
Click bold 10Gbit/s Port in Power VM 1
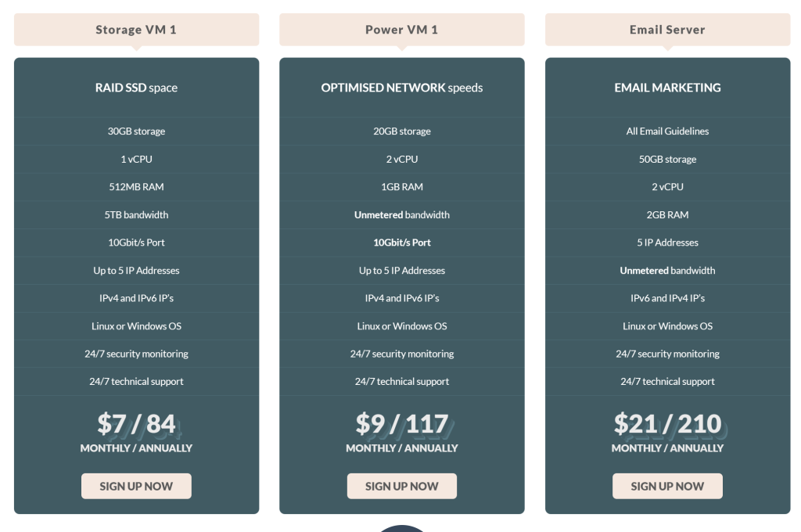[402, 243]
